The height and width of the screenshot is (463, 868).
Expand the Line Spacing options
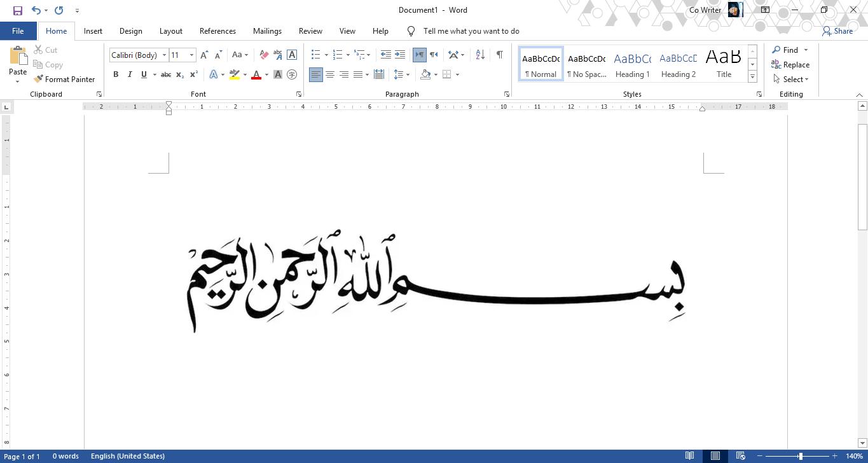tap(407, 74)
